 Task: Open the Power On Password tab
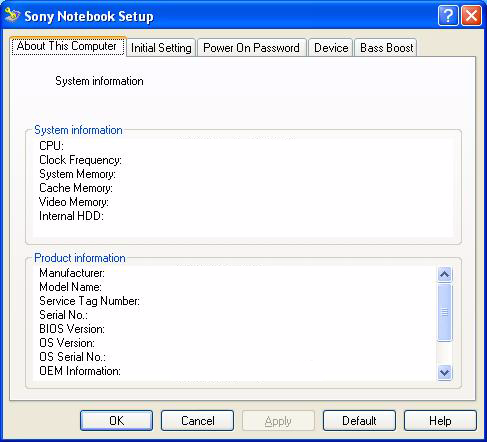pyautogui.click(x=251, y=48)
